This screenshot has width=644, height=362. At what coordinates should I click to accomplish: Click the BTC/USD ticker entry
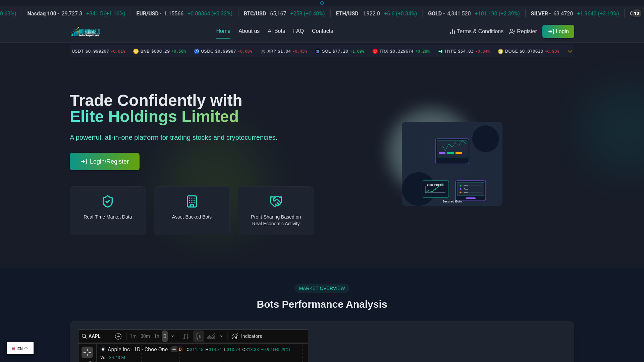click(x=284, y=13)
